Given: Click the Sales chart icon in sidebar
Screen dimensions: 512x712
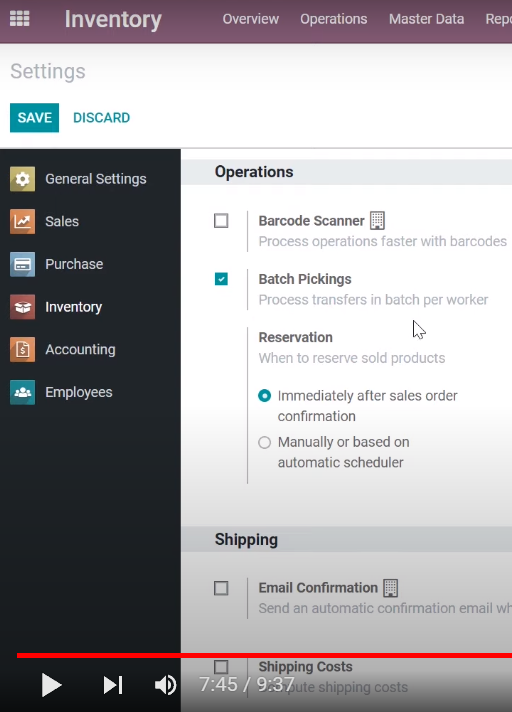Looking at the screenshot, I should (22, 222).
